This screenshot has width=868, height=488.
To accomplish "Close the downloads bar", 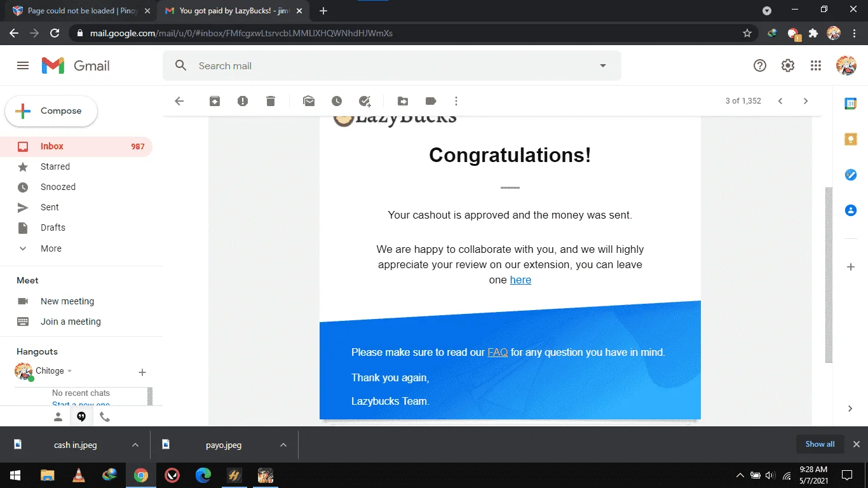I will [x=856, y=444].
